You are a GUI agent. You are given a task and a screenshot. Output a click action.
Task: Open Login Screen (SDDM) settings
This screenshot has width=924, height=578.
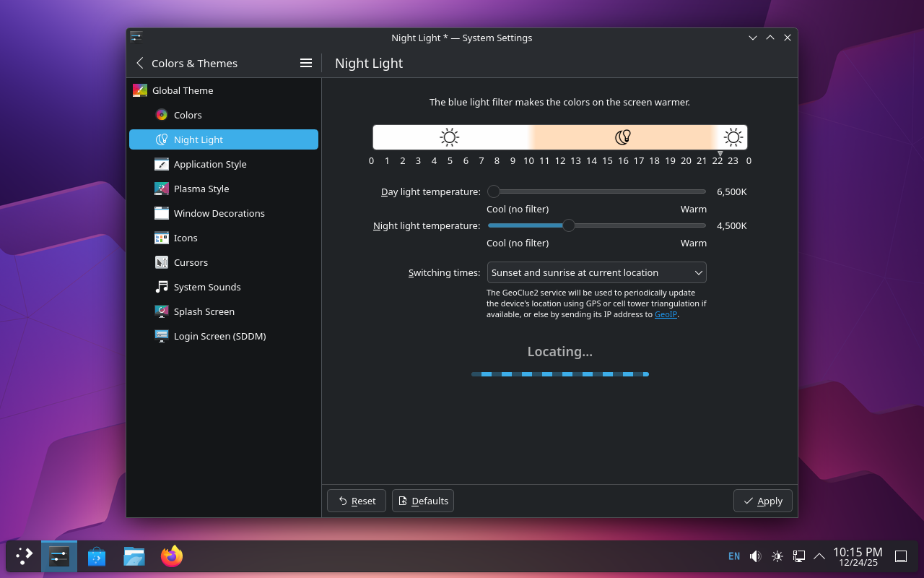tap(219, 336)
